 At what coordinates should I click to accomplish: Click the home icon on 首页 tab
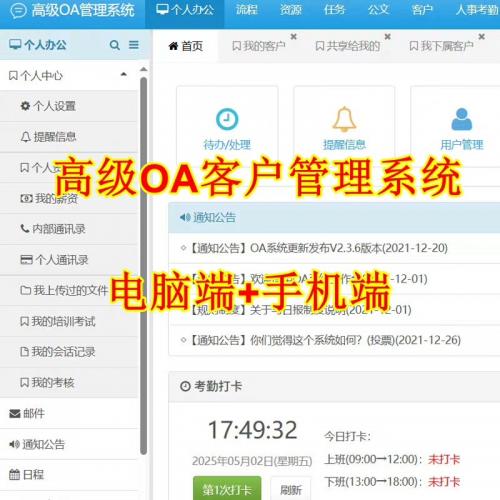click(173, 46)
